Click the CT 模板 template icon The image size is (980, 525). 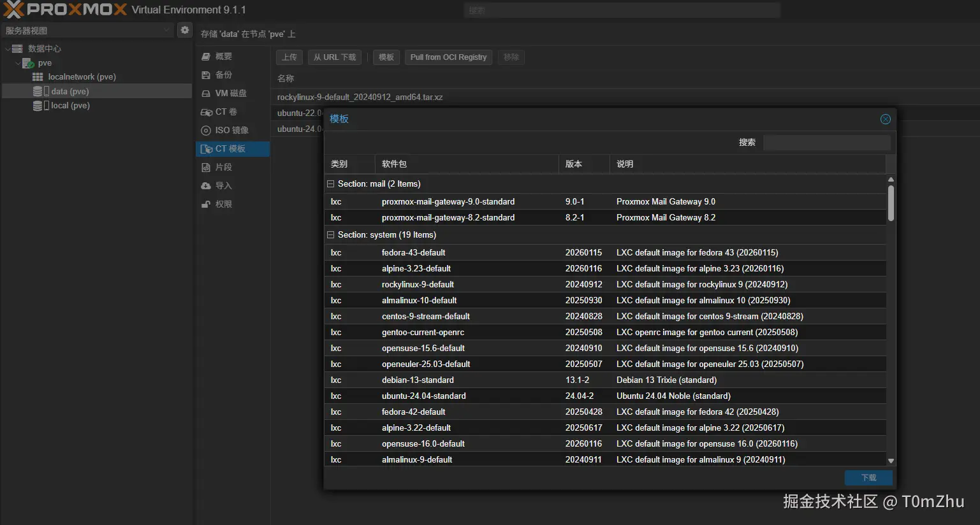click(207, 149)
